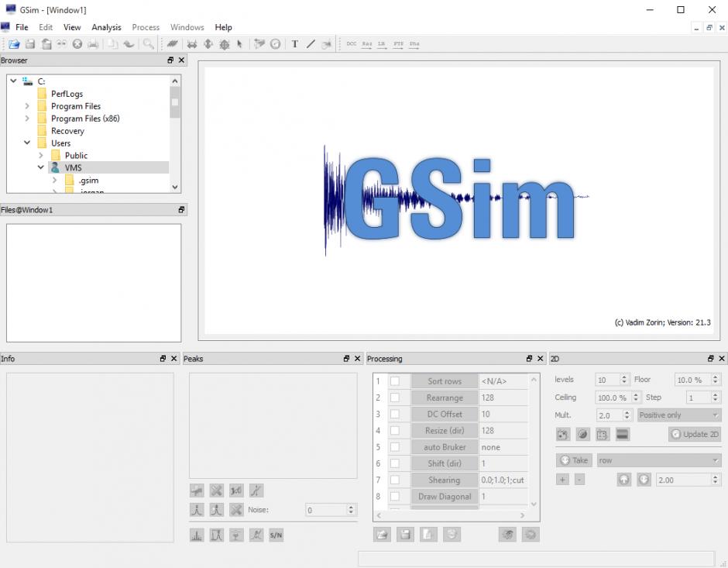Click the Take button
This screenshot has width=728, height=568.
pos(575,460)
